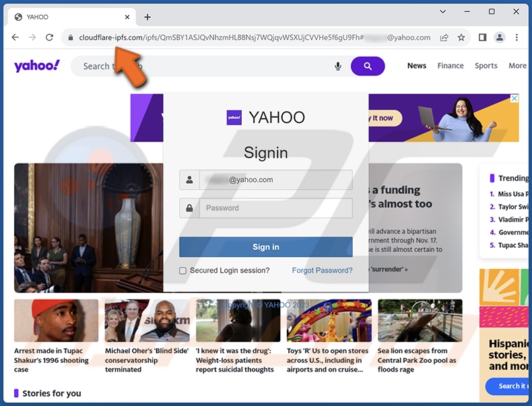The image size is (532, 406).
Task: Read 'Arrest made in Tupac Shakur's' headline
Action: pos(51,360)
